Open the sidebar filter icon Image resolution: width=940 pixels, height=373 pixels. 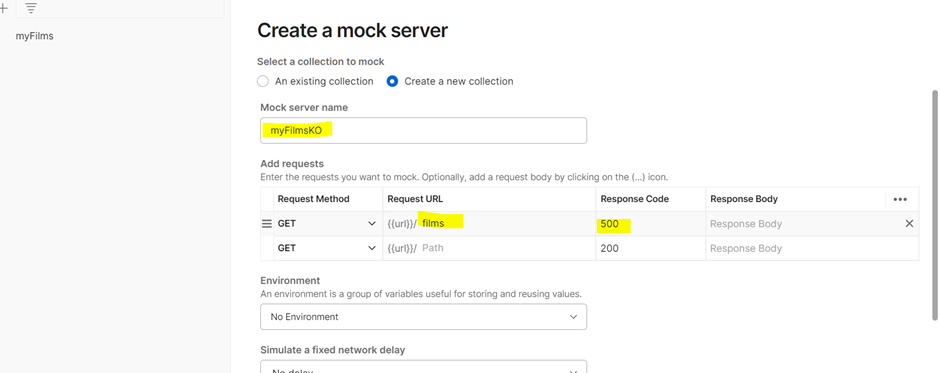[x=31, y=8]
